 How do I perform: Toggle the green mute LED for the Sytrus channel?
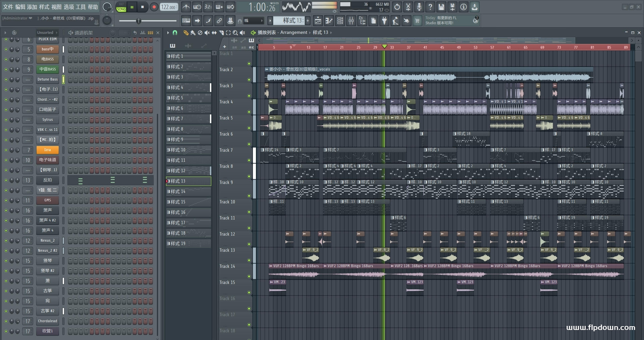(x=6, y=120)
